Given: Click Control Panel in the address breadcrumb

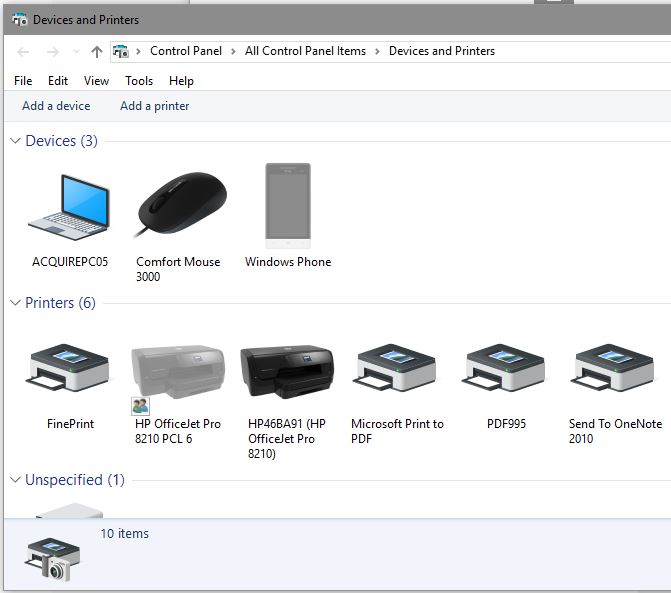Looking at the screenshot, I should click(186, 51).
